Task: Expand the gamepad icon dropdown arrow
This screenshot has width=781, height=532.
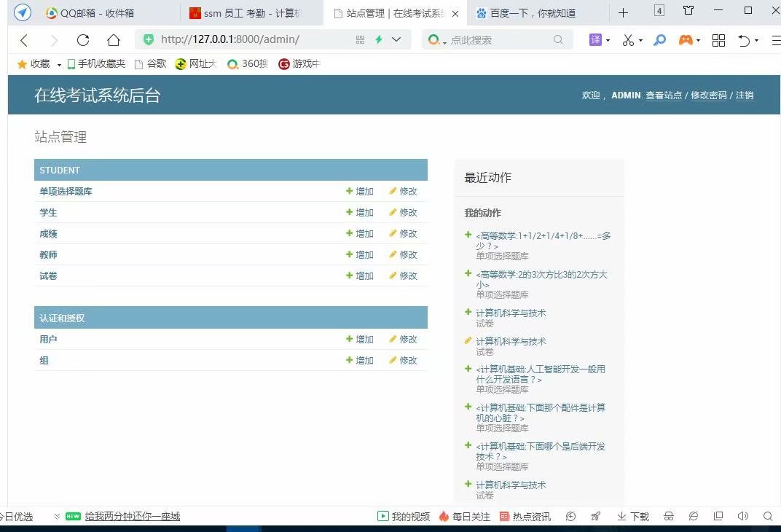Action: [699, 41]
